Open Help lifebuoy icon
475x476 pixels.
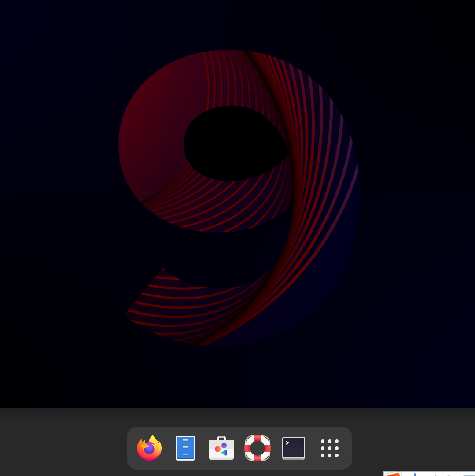click(x=258, y=448)
